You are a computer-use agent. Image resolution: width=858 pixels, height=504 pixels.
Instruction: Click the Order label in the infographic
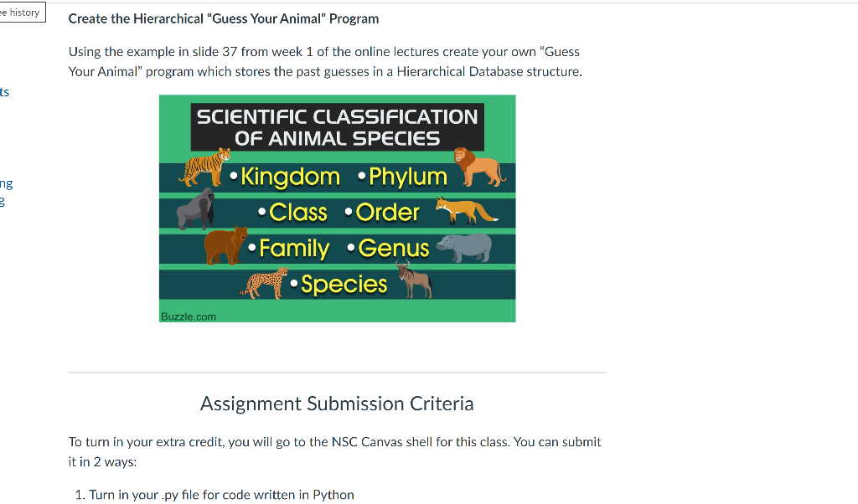pyautogui.click(x=386, y=212)
